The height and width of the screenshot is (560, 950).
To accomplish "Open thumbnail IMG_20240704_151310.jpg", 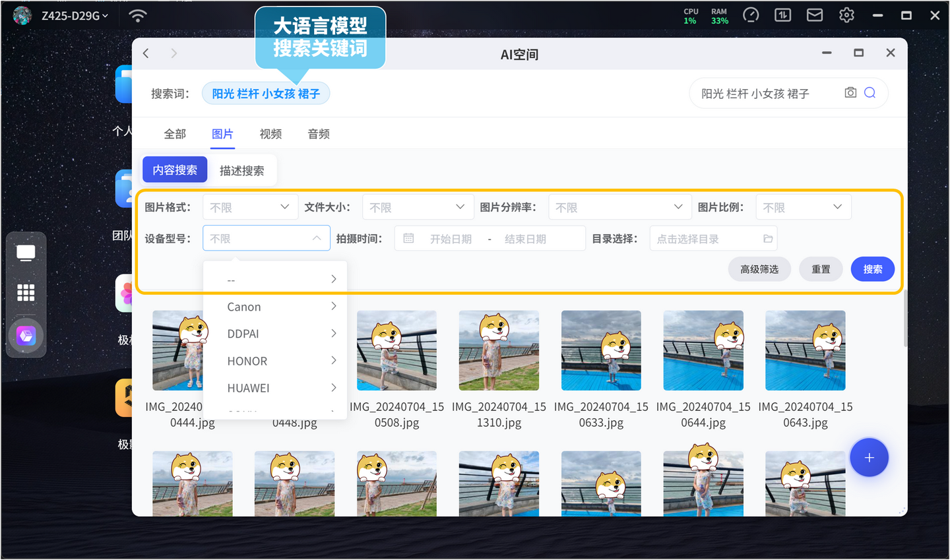I will tap(499, 350).
